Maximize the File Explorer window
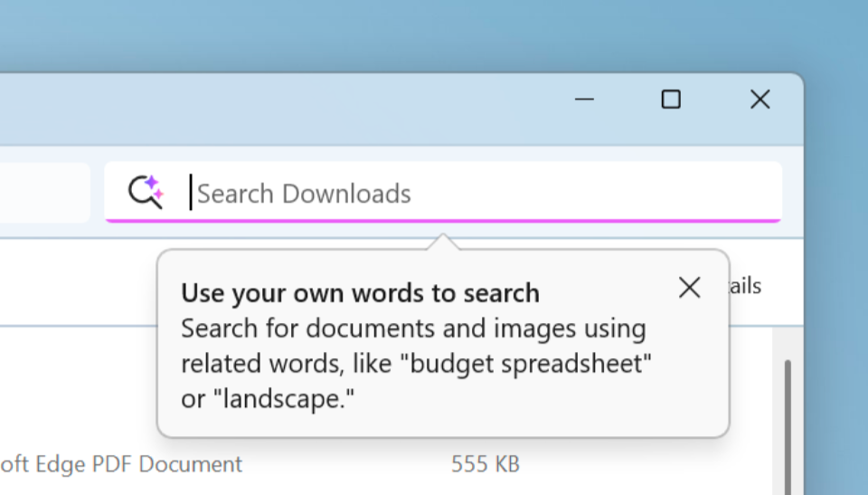 (x=671, y=100)
